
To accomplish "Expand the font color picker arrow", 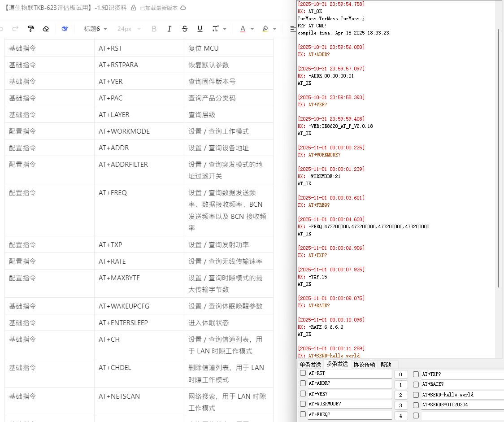I will click(x=252, y=29).
